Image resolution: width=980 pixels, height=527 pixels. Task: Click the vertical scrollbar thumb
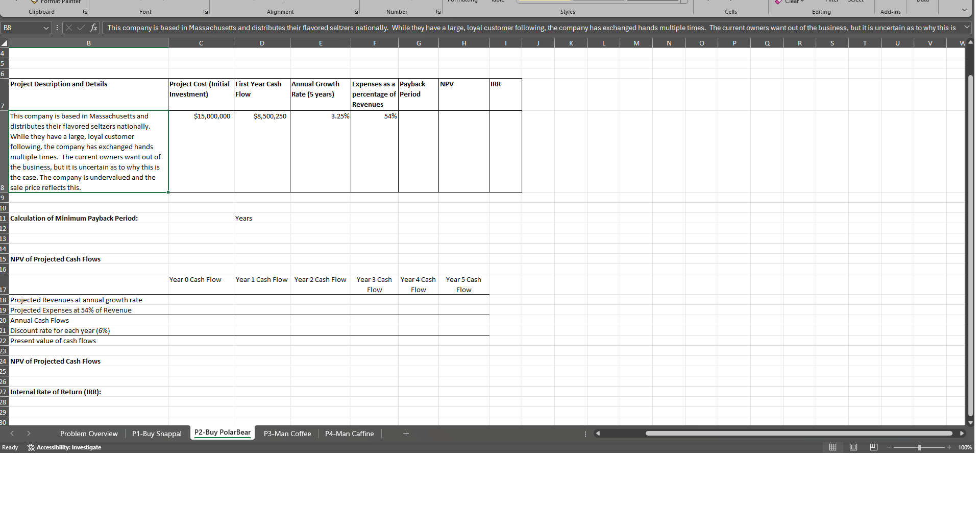[x=970, y=246]
